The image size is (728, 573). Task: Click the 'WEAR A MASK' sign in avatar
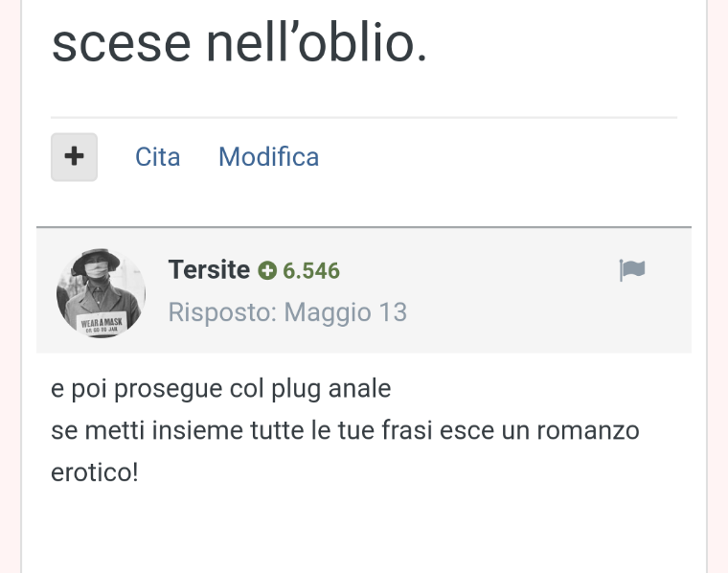tap(102, 324)
